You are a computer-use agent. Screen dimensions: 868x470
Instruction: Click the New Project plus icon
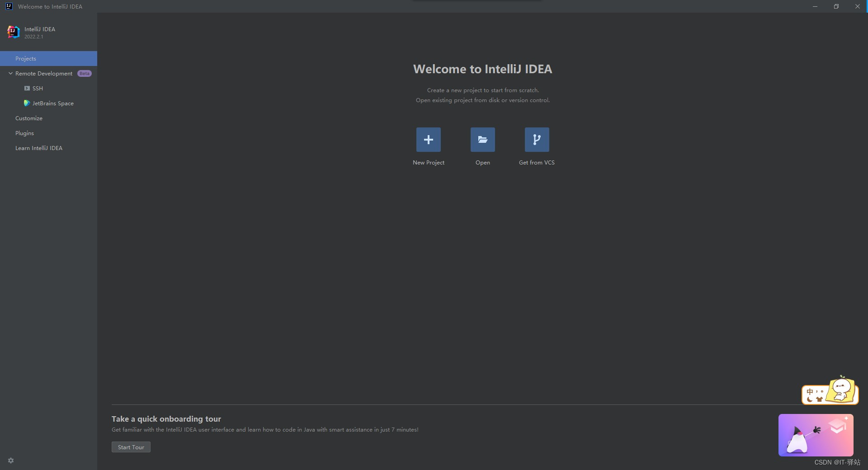428,140
